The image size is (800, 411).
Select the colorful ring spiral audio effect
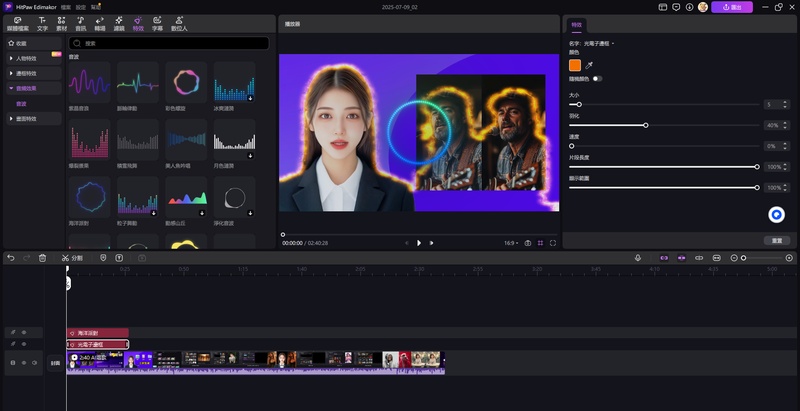(186, 82)
